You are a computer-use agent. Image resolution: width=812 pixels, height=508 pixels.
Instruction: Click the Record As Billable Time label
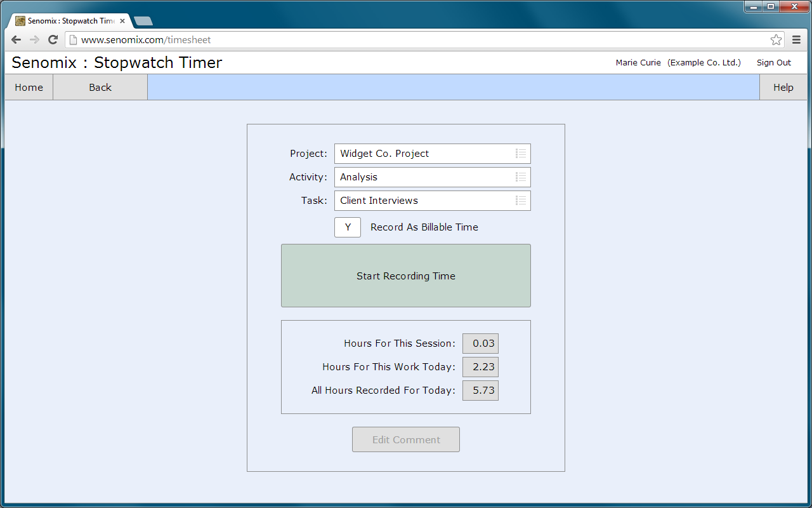[424, 227]
